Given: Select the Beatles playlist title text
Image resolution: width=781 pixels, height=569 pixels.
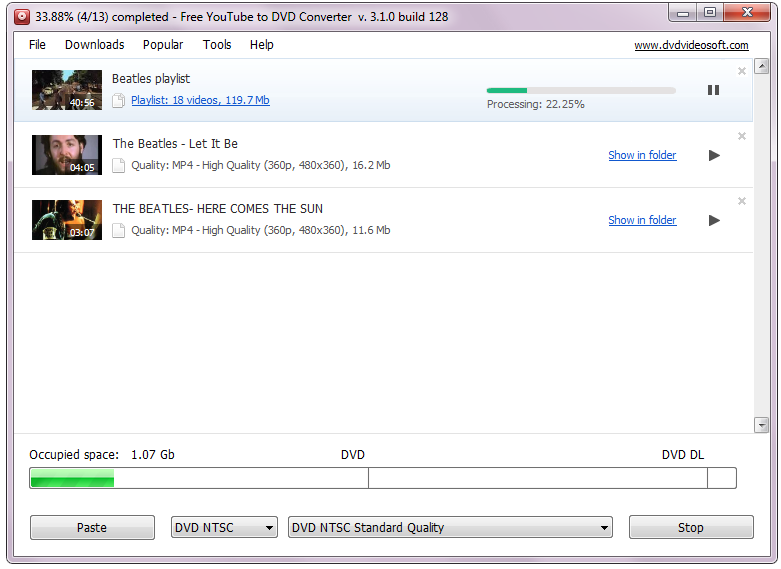Looking at the screenshot, I should coord(151,79).
